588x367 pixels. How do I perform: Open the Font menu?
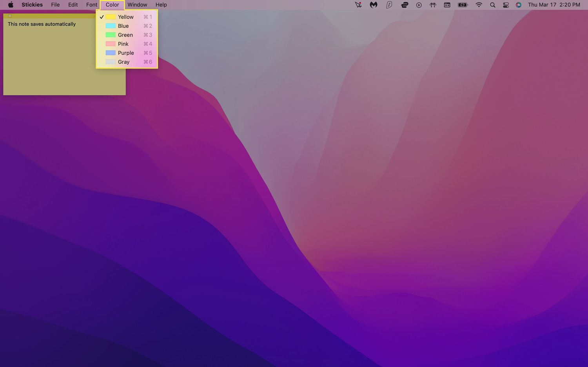[x=92, y=5]
